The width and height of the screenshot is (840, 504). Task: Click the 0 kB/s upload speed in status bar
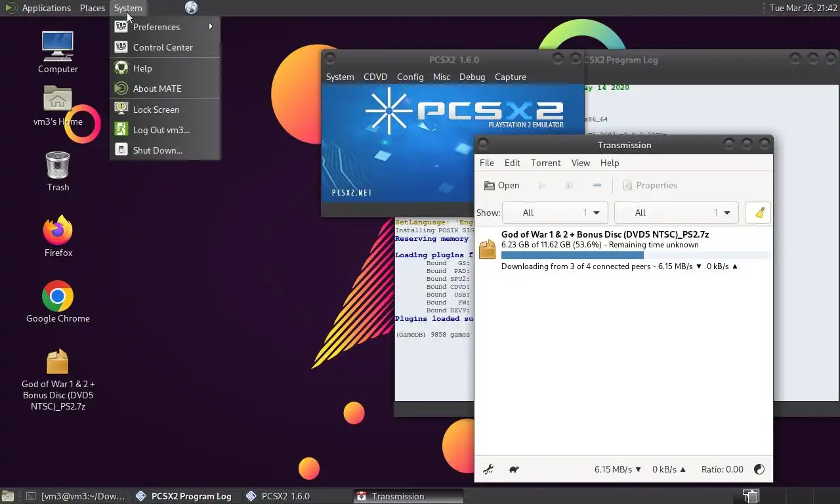pos(669,470)
